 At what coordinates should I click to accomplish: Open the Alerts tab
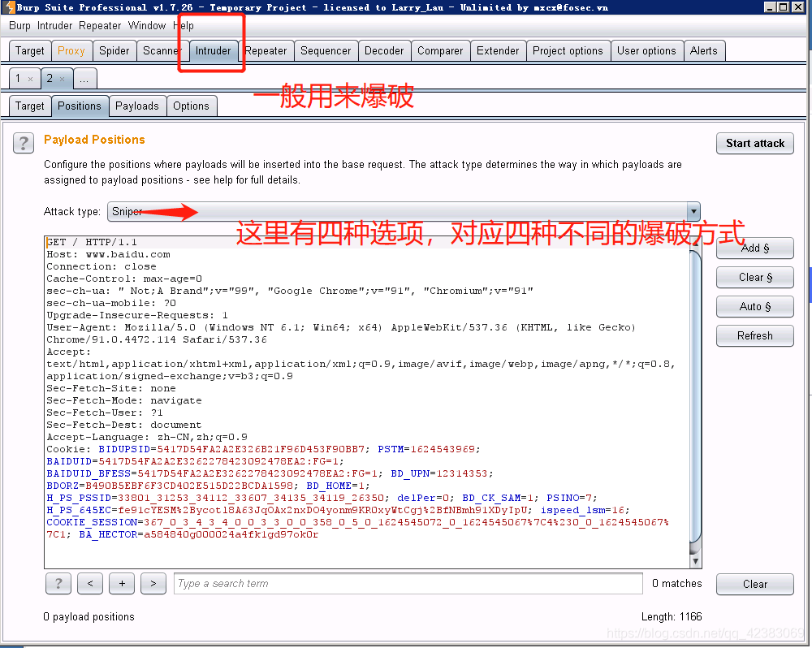tap(704, 51)
